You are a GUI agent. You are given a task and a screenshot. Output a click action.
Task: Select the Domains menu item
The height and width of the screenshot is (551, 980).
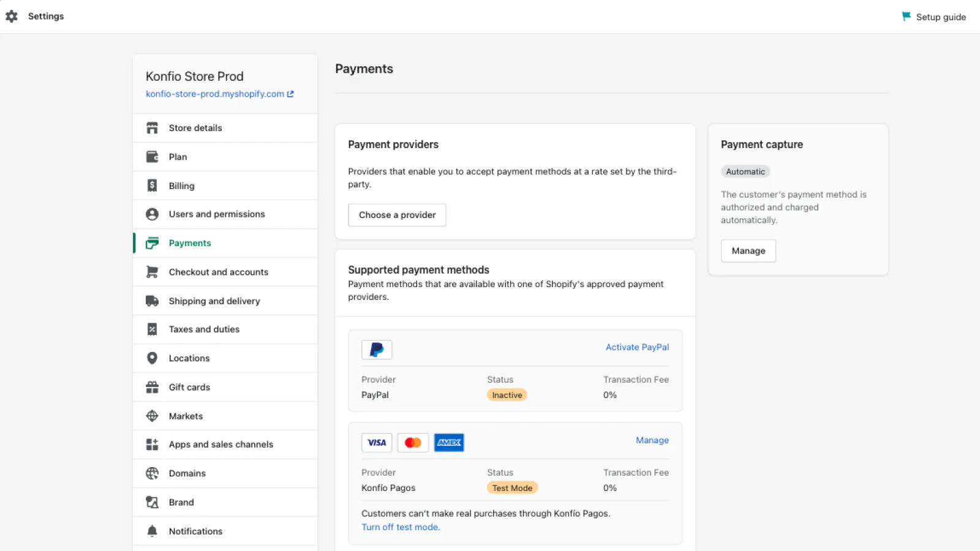point(187,473)
